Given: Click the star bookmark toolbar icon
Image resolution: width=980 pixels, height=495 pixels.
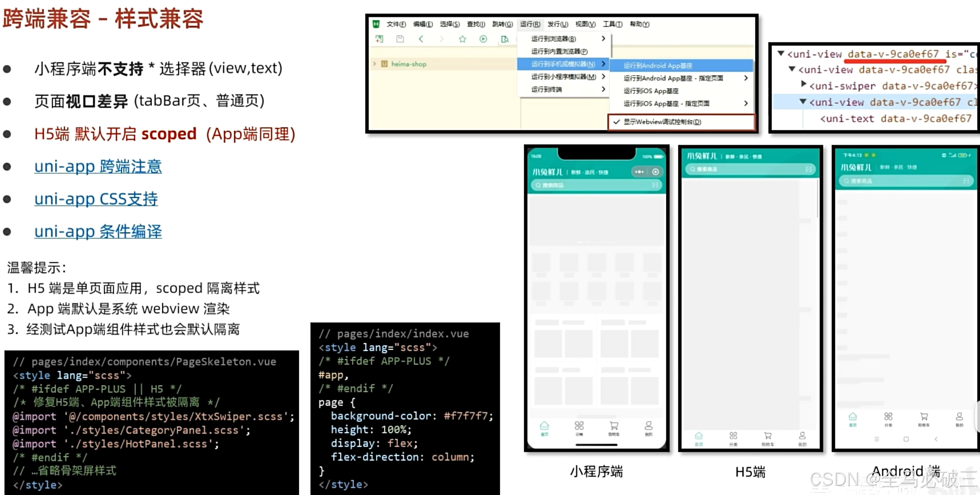Looking at the screenshot, I should click(x=462, y=39).
